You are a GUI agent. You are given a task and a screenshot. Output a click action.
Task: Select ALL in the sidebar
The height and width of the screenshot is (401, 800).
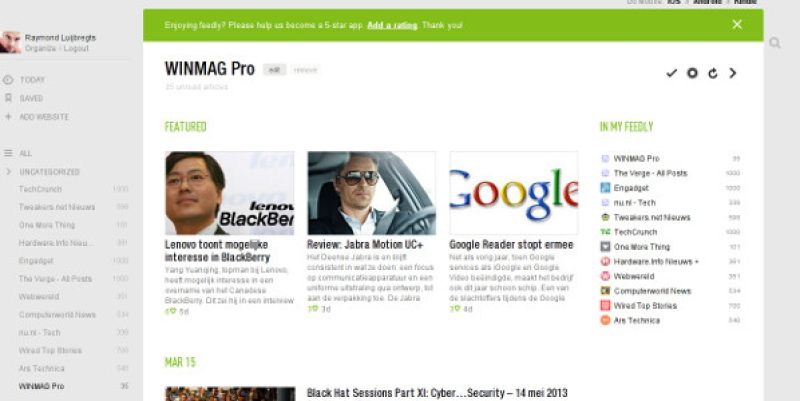pyautogui.click(x=26, y=153)
